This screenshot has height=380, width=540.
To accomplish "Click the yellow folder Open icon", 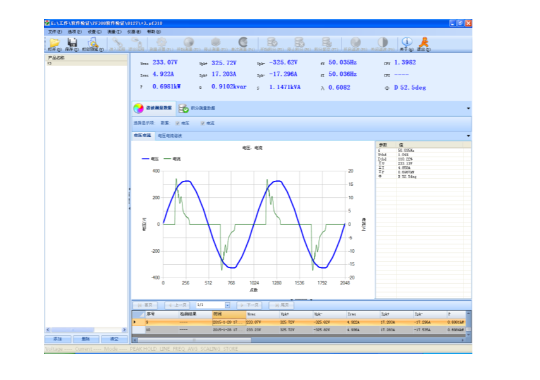I will click(x=54, y=43).
